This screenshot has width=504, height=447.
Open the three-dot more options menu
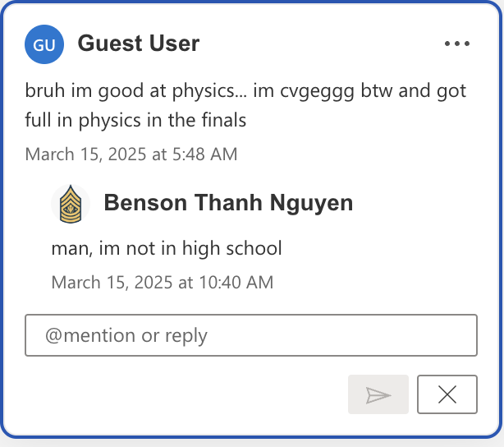pyautogui.click(x=456, y=44)
